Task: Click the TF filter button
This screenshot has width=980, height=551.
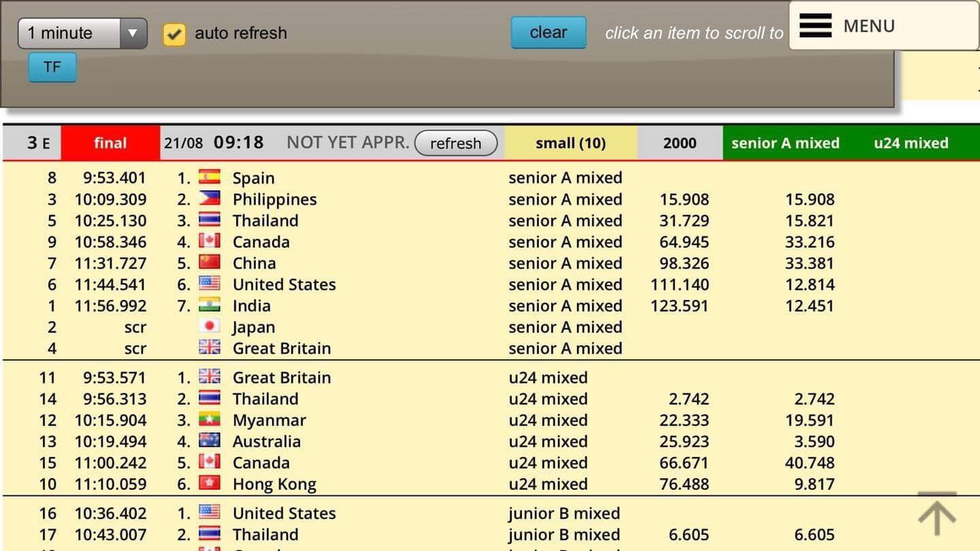Action: click(x=52, y=67)
